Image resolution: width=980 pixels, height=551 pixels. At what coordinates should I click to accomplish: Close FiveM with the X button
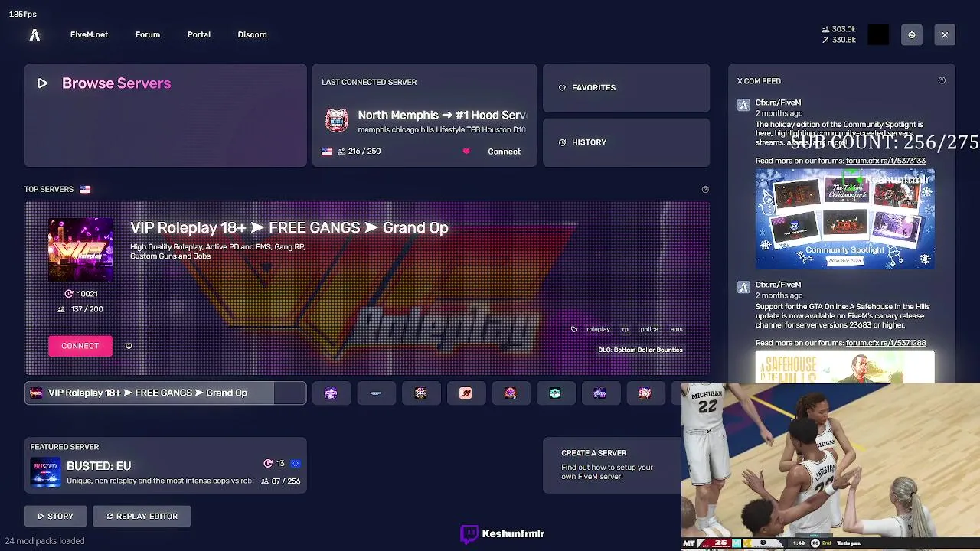(945, 35)
